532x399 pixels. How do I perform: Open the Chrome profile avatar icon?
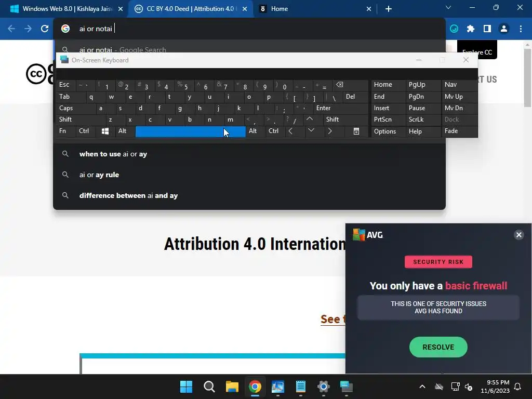coord(504,29)
